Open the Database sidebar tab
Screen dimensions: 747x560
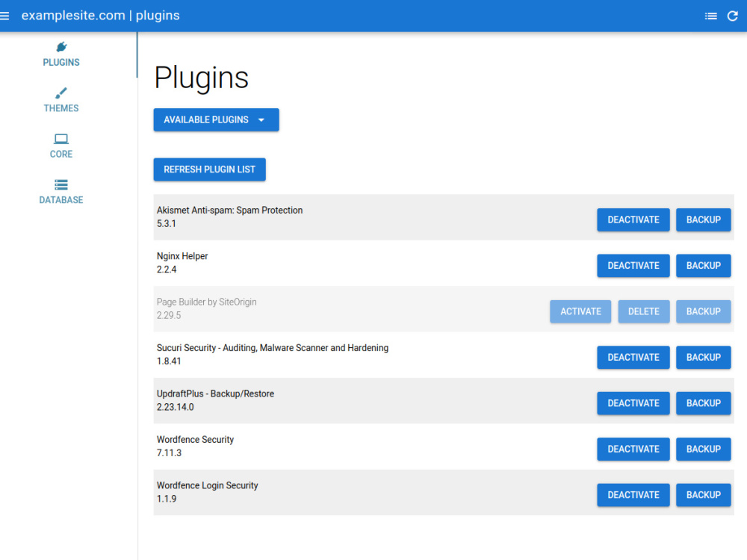coord(61,192)
